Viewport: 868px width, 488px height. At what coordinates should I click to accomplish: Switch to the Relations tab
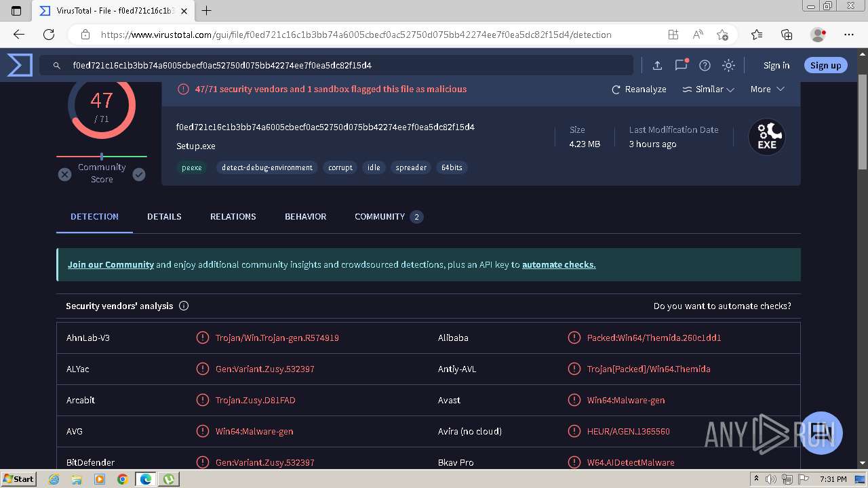(x=233, y=217)
